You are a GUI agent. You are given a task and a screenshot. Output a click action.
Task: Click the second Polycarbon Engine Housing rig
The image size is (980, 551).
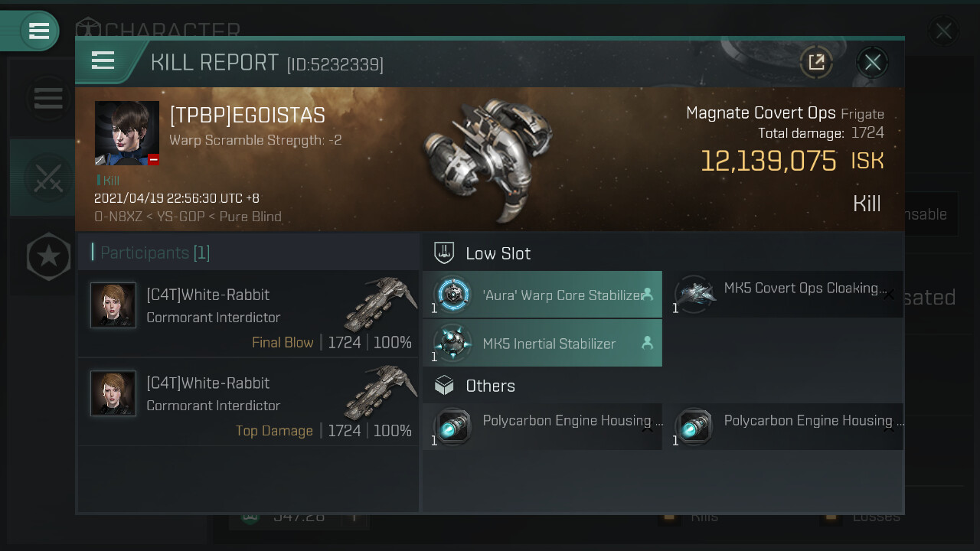[x=782, y=426]
